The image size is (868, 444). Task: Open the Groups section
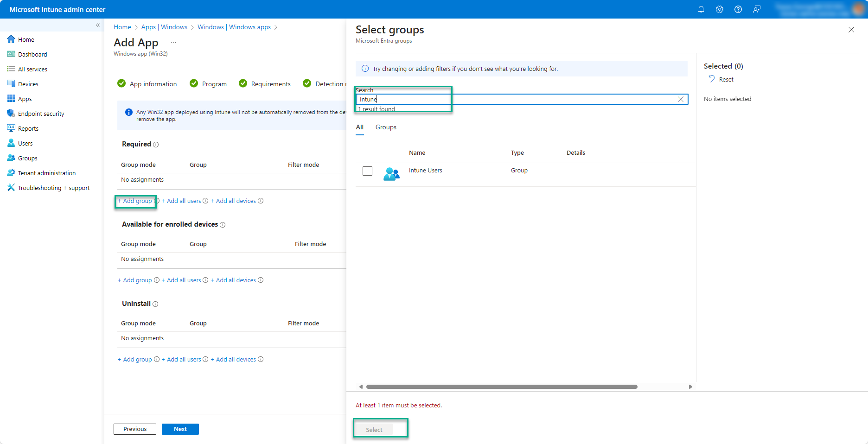pos(27,158)
